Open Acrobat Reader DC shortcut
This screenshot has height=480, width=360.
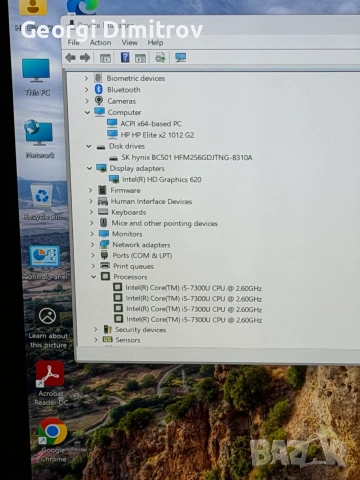[x=50, y=383]
